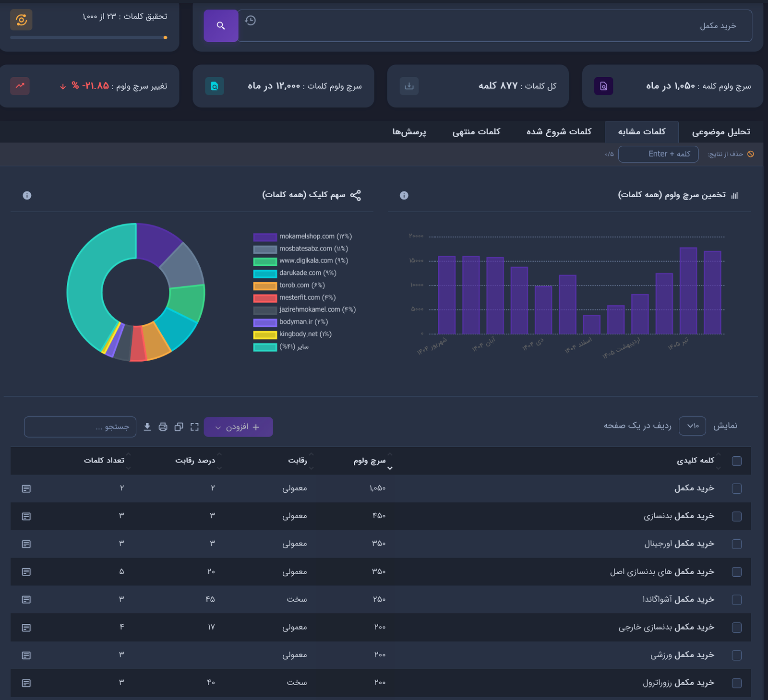Click the fullscreen table icon

[194, 427]
